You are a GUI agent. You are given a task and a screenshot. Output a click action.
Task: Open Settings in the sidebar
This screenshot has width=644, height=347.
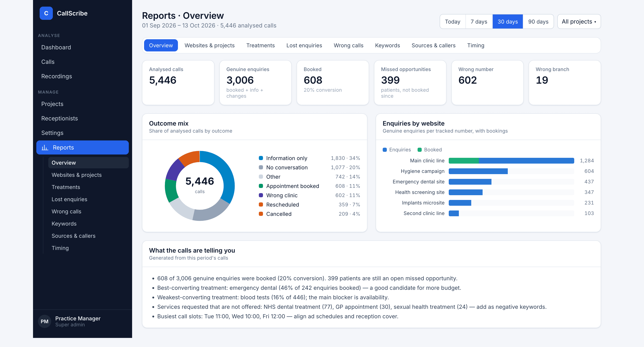click(83, 133)
